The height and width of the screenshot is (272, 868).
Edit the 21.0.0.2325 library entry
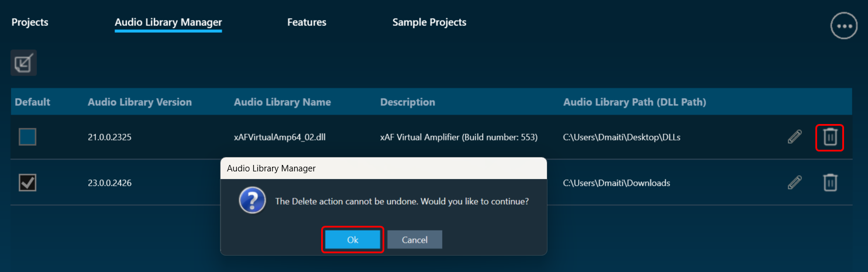point(794,137)
